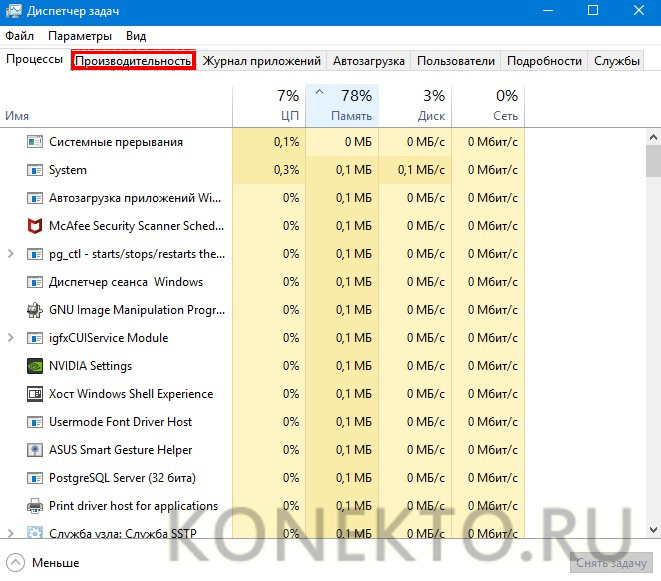
Task: Switch to the Пользователи tab
Action: point(456,61)
